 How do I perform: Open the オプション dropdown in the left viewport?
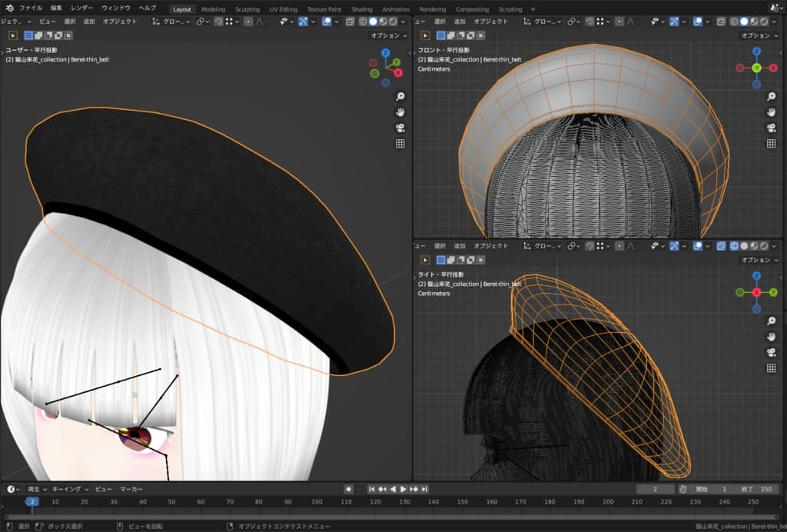[x=389, y=35]
